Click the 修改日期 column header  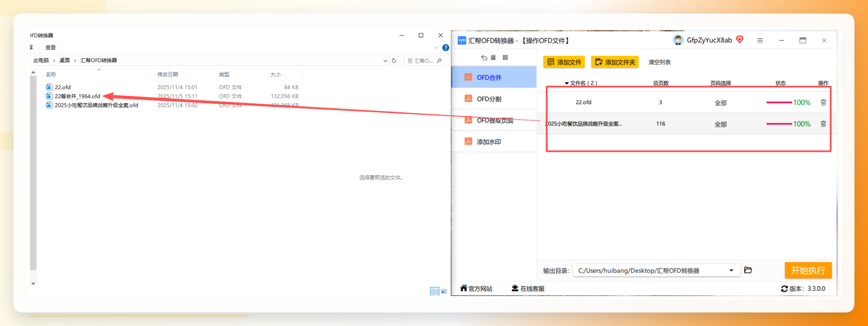click(x=167, y=75)
